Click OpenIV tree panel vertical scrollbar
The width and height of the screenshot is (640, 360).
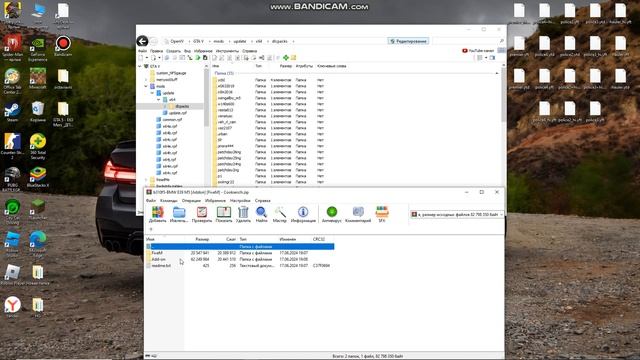pyautogui.click(x=207, y=98)
